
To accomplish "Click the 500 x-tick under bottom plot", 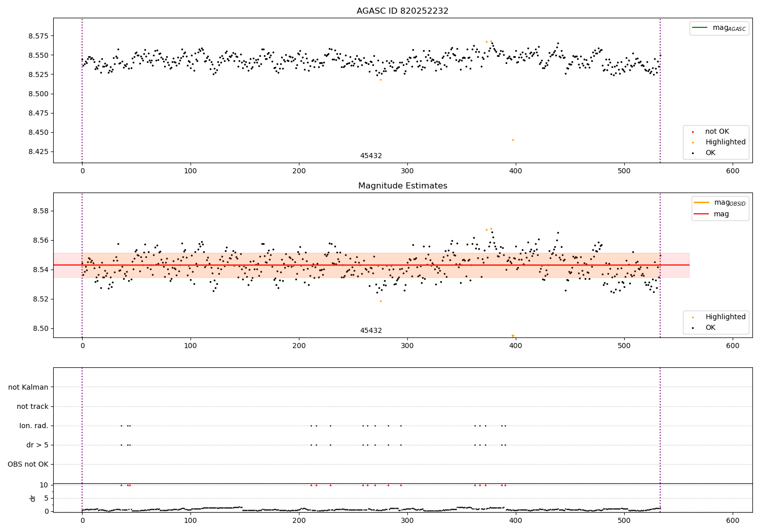I will [624, 521].
